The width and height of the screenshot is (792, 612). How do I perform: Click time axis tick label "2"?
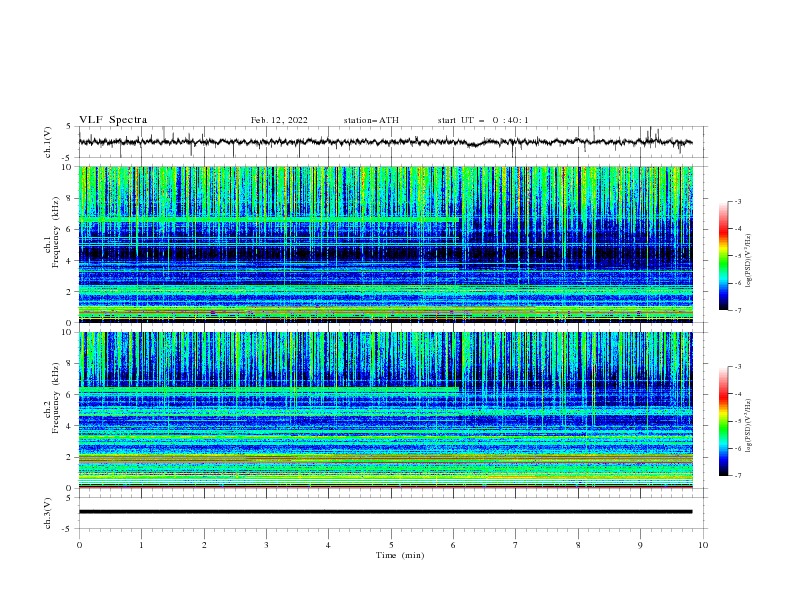click(204, 545)
